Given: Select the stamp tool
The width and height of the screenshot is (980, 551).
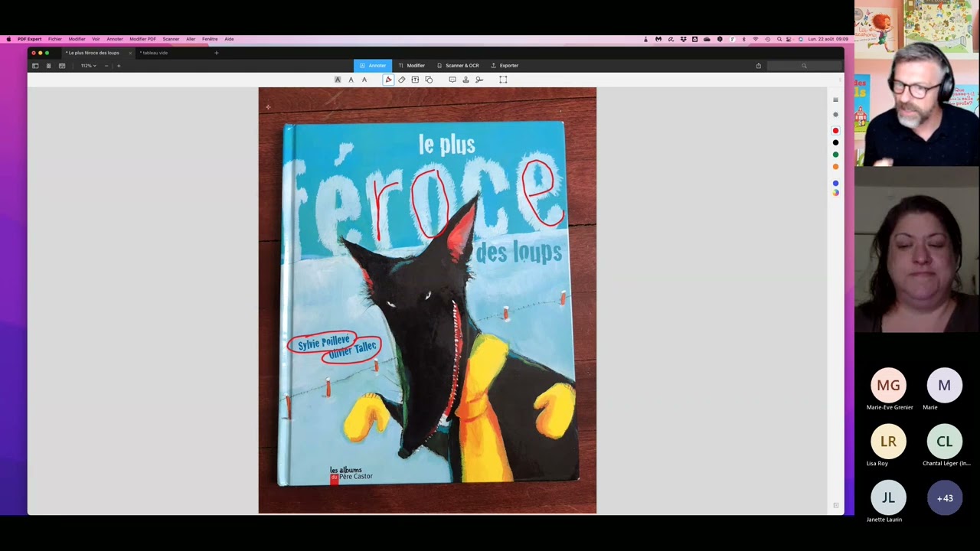Looking at the screenshot, I should [x=465, y=80].
